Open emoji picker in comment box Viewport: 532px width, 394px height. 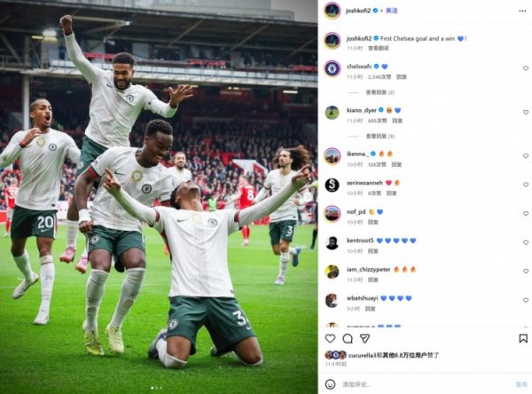click(x=330, y=384)
